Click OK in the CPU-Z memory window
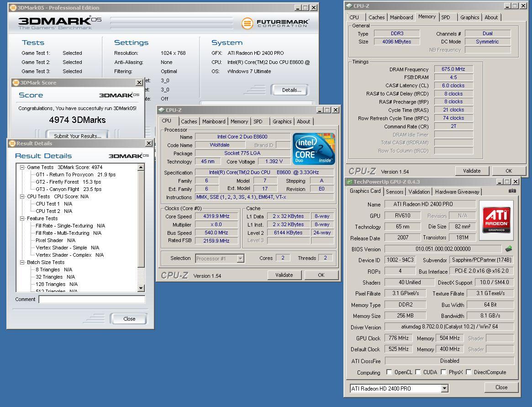 509,171
